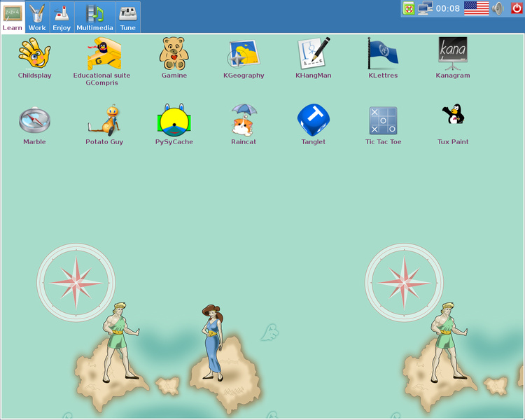Open the speaker volume control
This screenshot has width=525, height=420.
498,8
